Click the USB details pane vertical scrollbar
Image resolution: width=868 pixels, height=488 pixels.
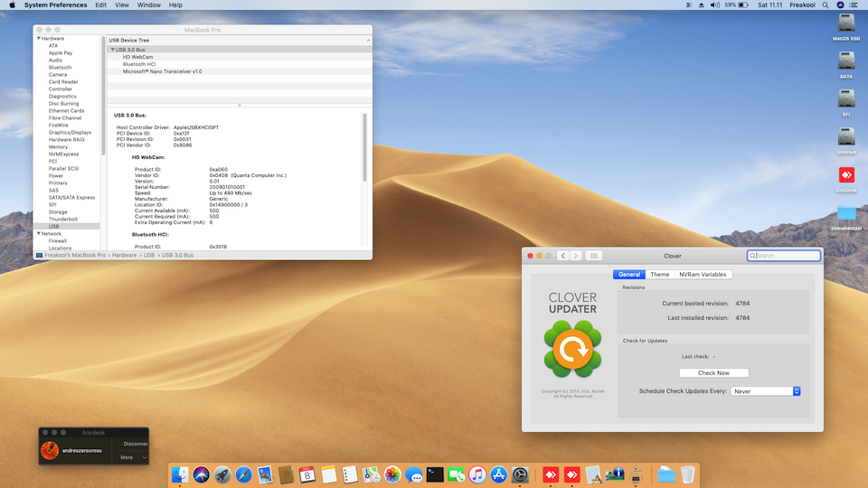[x=365, y=145]
